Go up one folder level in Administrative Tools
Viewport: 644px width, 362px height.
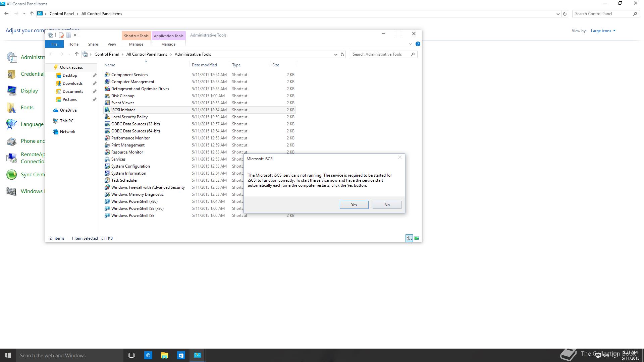click(x=76, y=54)
